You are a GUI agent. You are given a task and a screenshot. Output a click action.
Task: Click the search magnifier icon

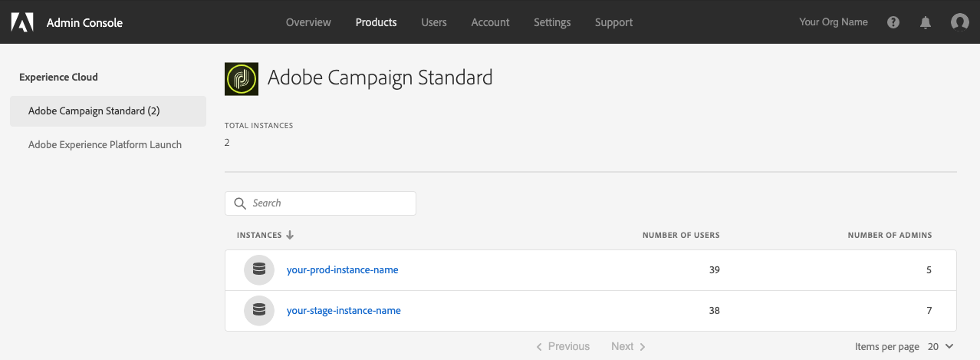coord(240,203)
